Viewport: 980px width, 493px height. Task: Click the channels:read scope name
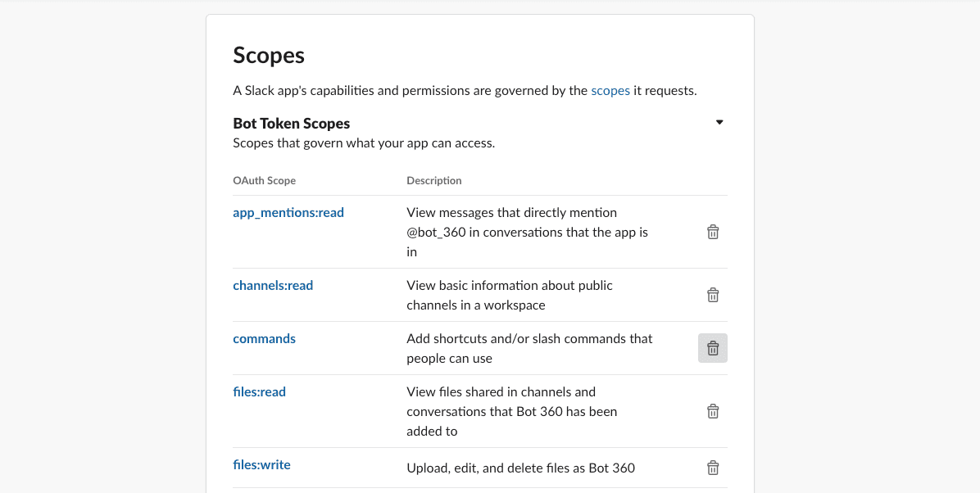click(273, 286)
